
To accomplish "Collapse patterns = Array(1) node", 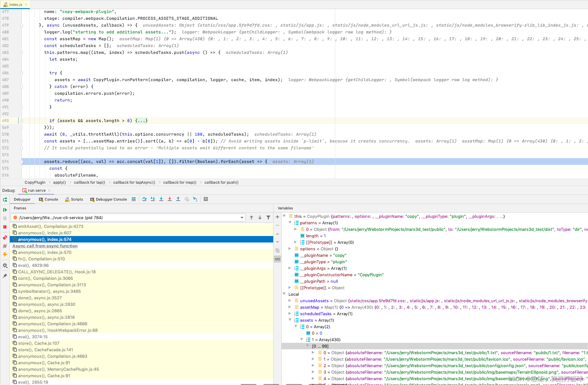I will coord(290,223).
